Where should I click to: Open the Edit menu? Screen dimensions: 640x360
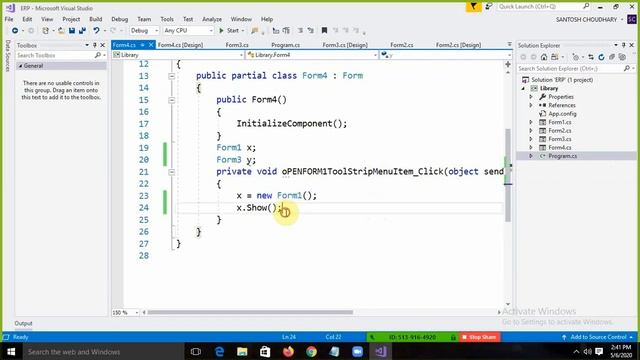point(27,19)
